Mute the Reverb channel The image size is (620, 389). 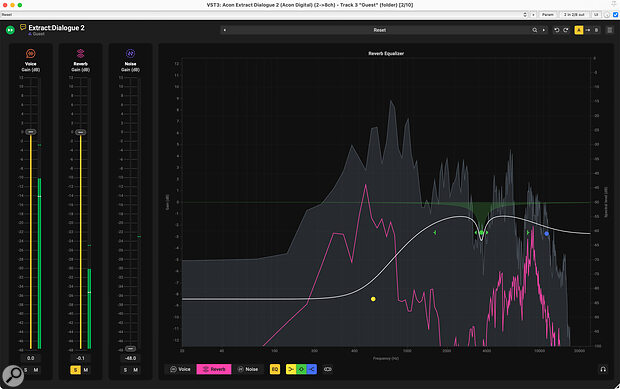coord(86,370)
